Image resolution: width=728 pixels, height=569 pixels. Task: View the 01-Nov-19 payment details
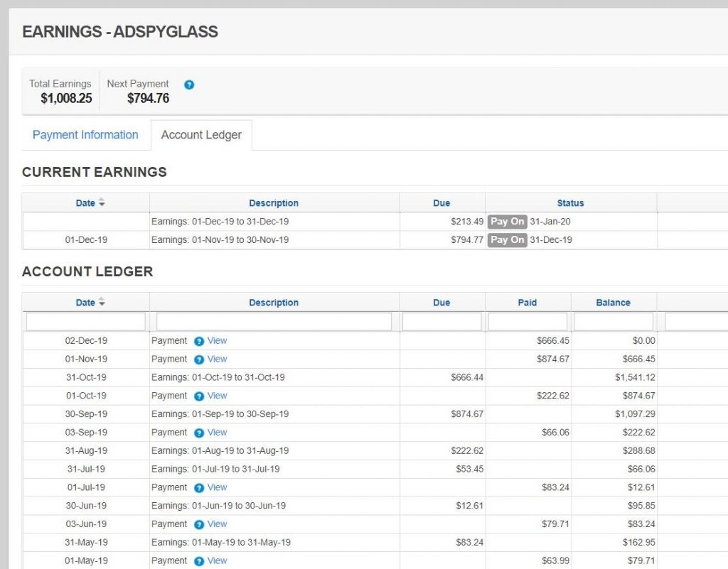coord(218,359)
